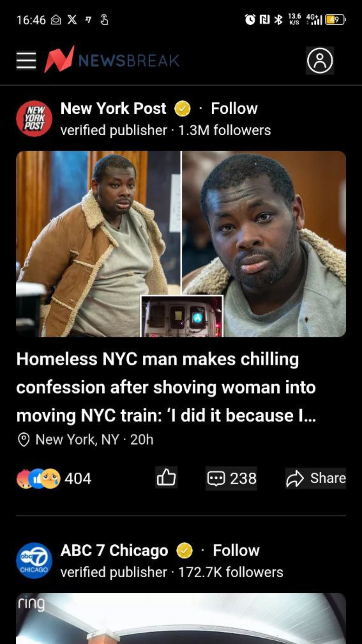Screen dimensions: 362x644
Task: Tap the ABC 7 Chicago logo
Action: tap(34, 560)
